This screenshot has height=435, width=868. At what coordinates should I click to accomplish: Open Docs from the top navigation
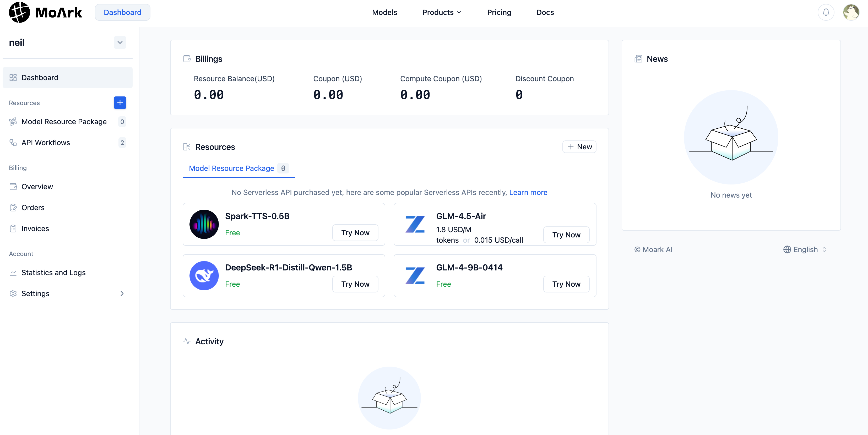coord(545,13)
